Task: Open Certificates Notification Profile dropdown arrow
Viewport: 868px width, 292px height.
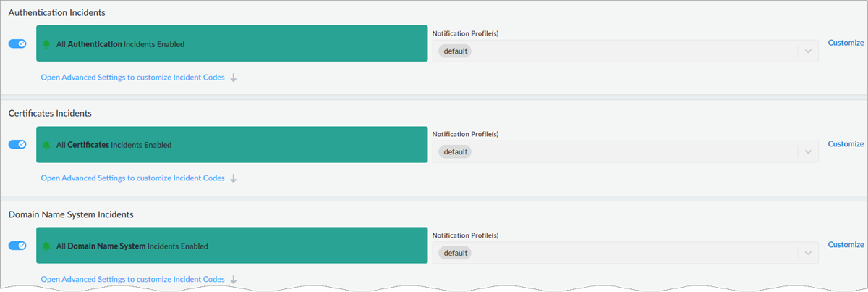Action: point(807,152)
